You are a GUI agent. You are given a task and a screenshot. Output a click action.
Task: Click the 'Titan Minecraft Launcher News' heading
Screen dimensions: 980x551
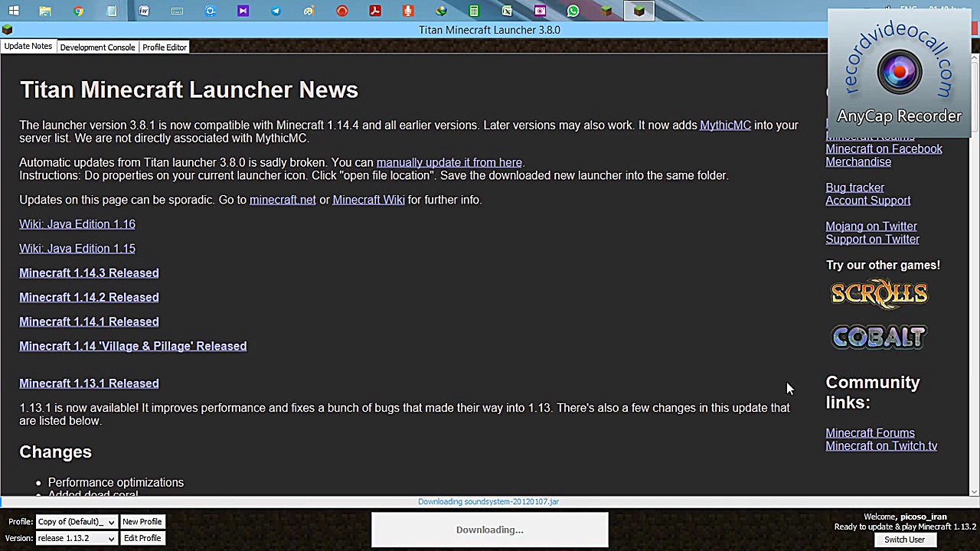pyautogui.click(x=189, y=90)
